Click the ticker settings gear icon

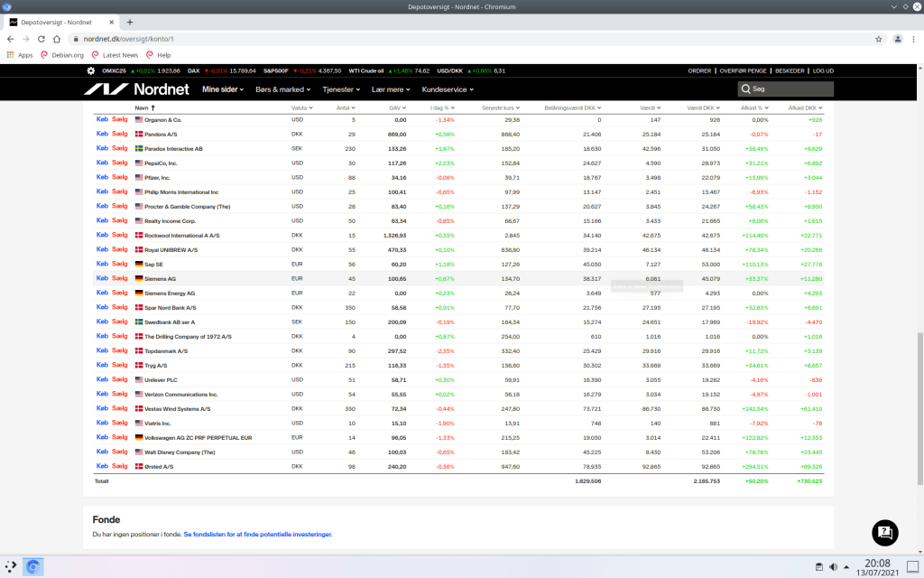90,70
